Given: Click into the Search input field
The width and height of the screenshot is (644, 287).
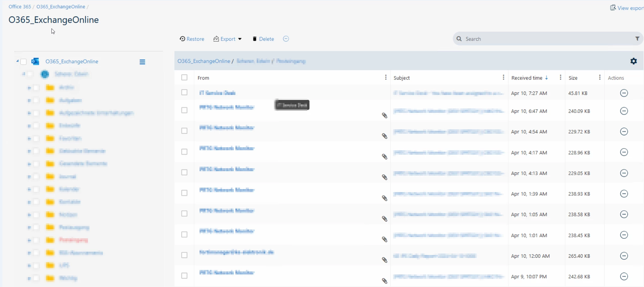Looking at the screenshot, I should (523, 39).
